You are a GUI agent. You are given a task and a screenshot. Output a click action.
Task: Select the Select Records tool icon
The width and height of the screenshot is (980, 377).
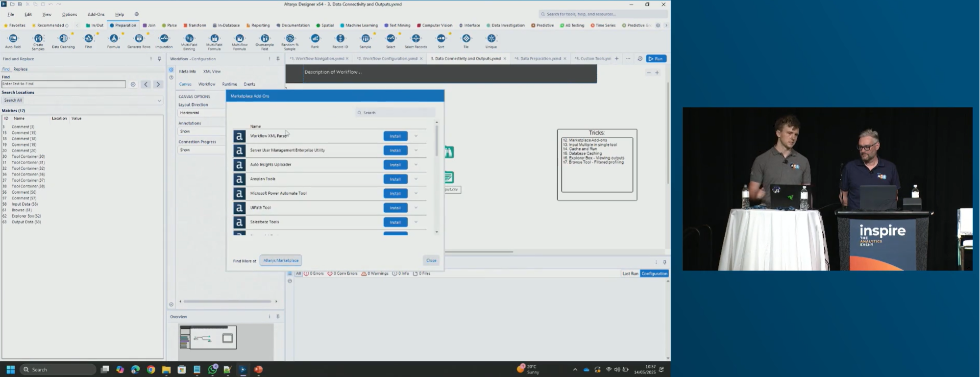416,38
